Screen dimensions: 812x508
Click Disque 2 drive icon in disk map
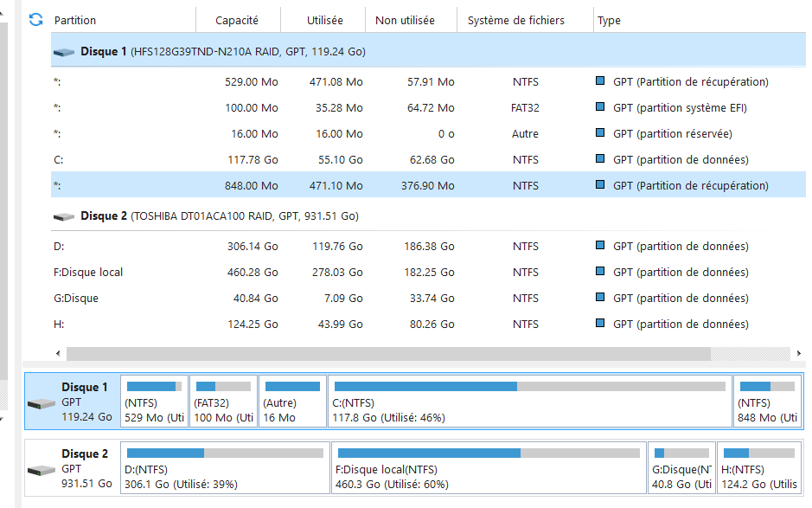pos(42,470)
